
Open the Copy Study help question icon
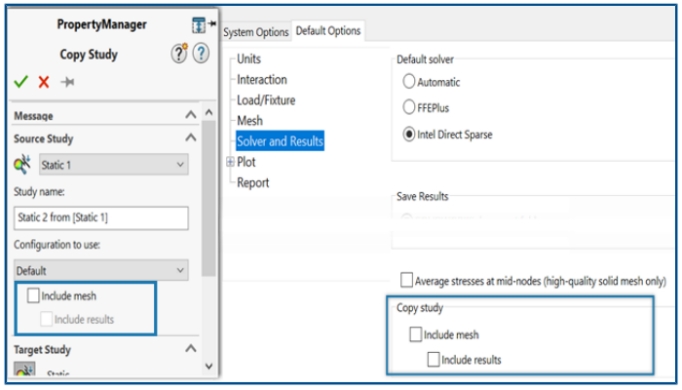(x=201, y=54)
